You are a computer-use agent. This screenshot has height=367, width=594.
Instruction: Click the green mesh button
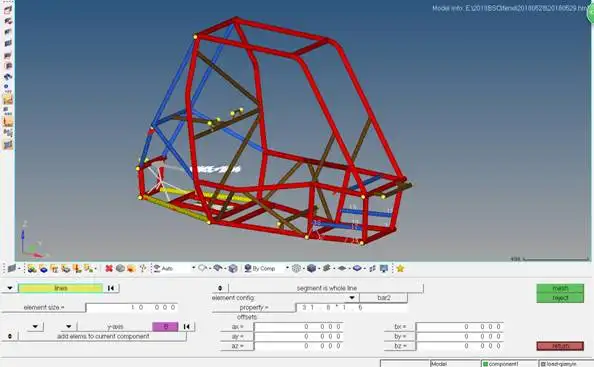click(560, 289)
